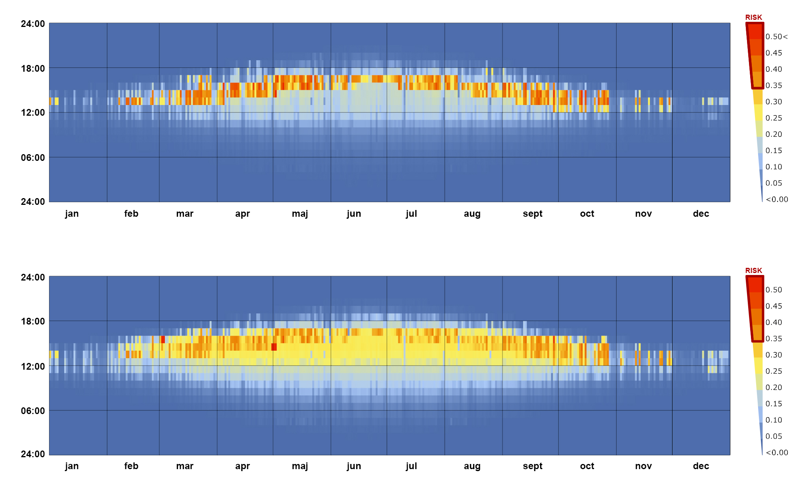
Task: Click the '<0.00' value in the bottom legend
Action: (777, 452)
